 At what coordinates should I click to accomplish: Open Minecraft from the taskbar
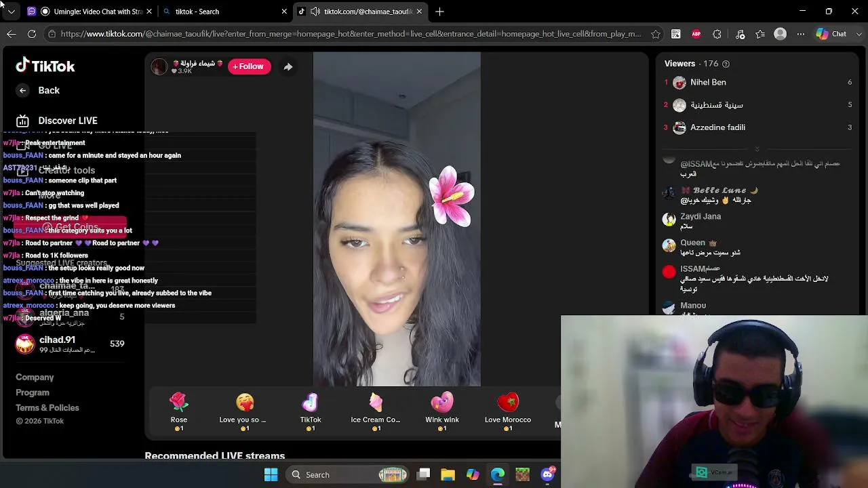[x=522, y=474]
